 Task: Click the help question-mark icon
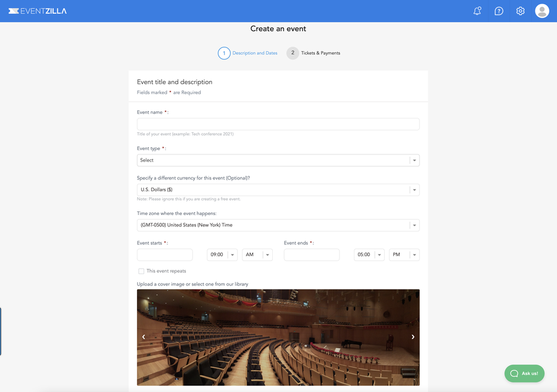click(499, 10)
